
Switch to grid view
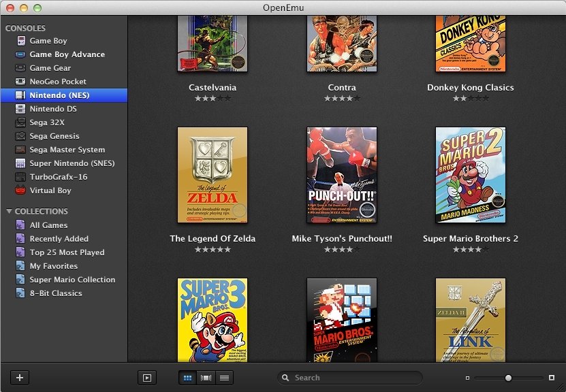coord(188,378)
